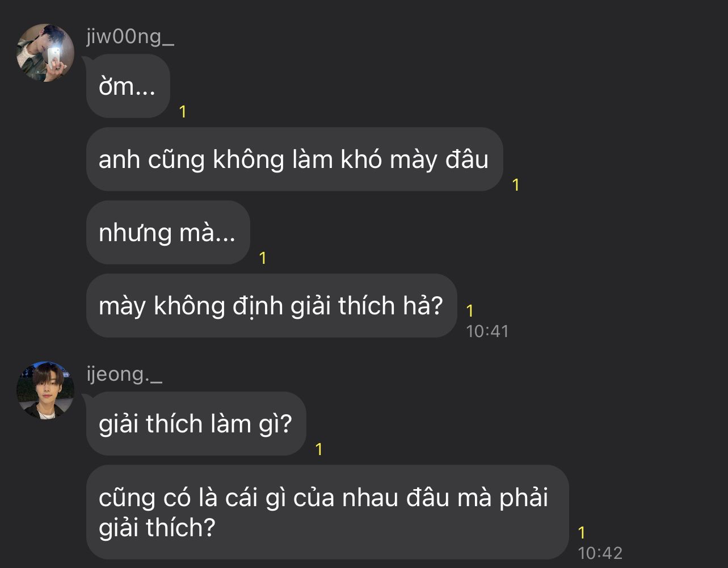Tap unread count beside "anh cũng không làm khó"
The height and width of the screenshot is (568, 728).
516,185
